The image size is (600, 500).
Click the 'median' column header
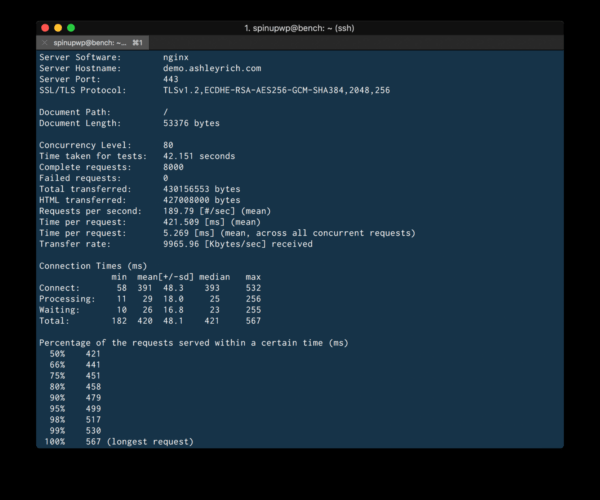pyautogui.click(x=216, y=277)
